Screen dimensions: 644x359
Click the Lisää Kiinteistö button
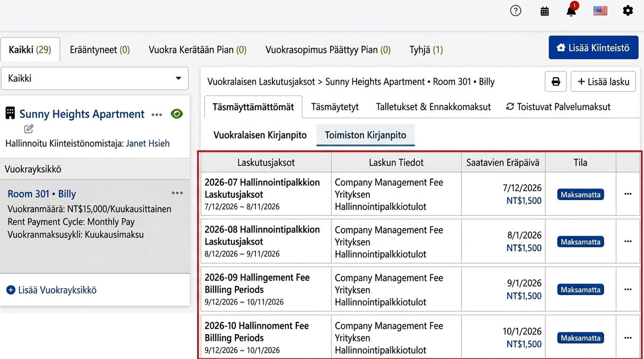[593, 48]
